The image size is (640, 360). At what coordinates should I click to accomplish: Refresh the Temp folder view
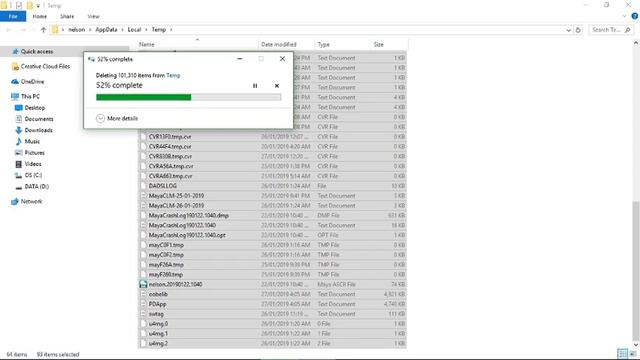(578, 30)
